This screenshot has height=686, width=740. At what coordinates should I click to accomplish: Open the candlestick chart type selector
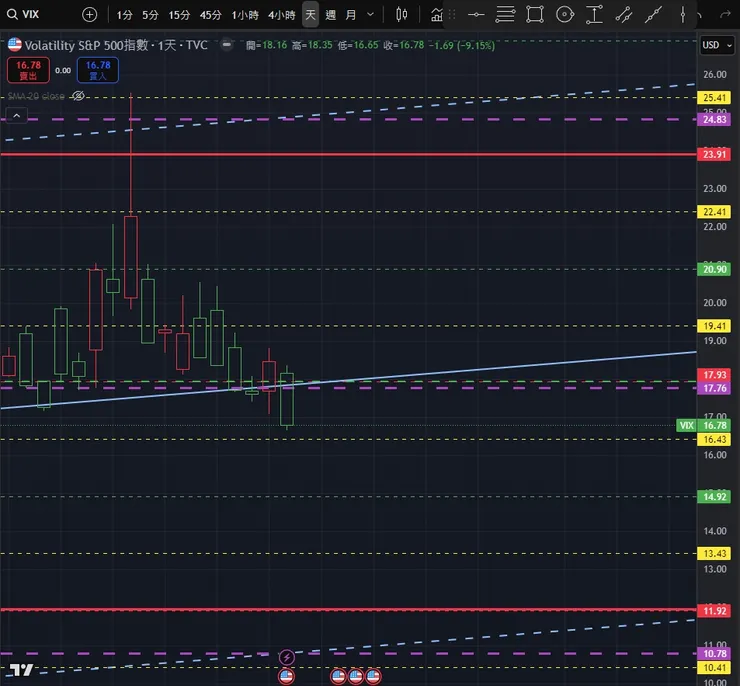coord(402,14)
